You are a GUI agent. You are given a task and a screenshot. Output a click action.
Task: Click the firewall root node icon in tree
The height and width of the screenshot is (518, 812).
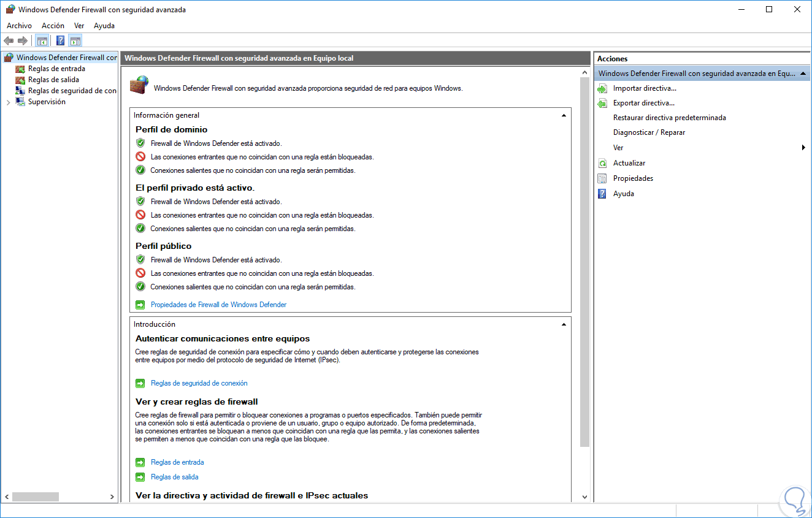click(x=9, y=58)
